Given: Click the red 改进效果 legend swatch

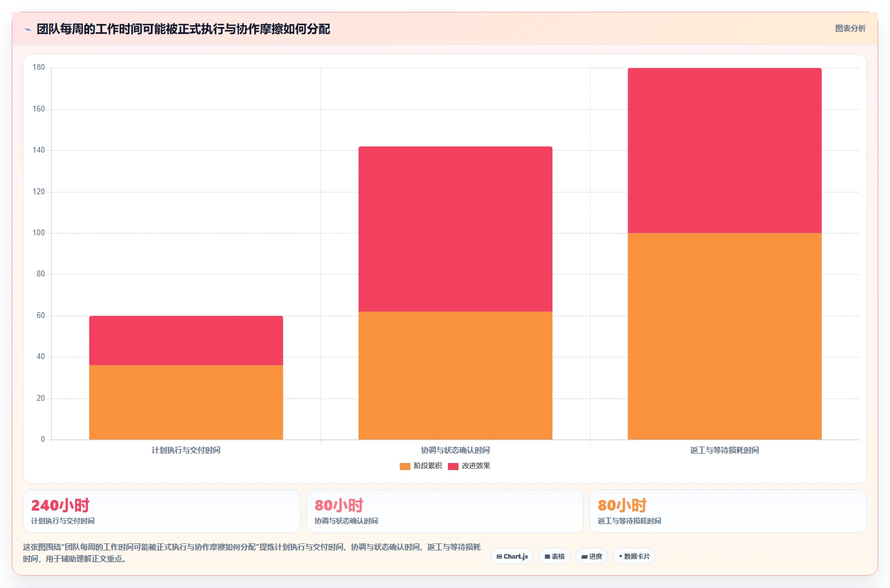Looking at the screenshot, I should (x=453, y=467).
